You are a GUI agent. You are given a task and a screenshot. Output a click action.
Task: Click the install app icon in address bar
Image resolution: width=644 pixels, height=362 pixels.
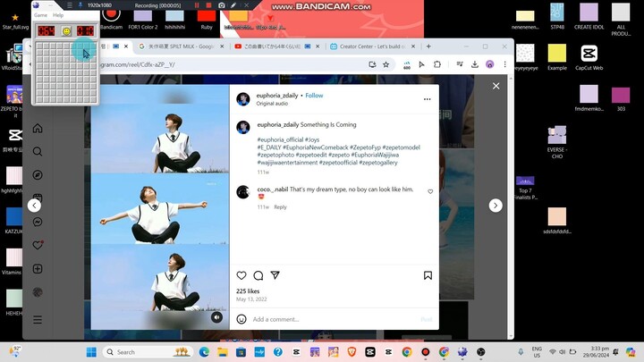[x=372, y=64]
